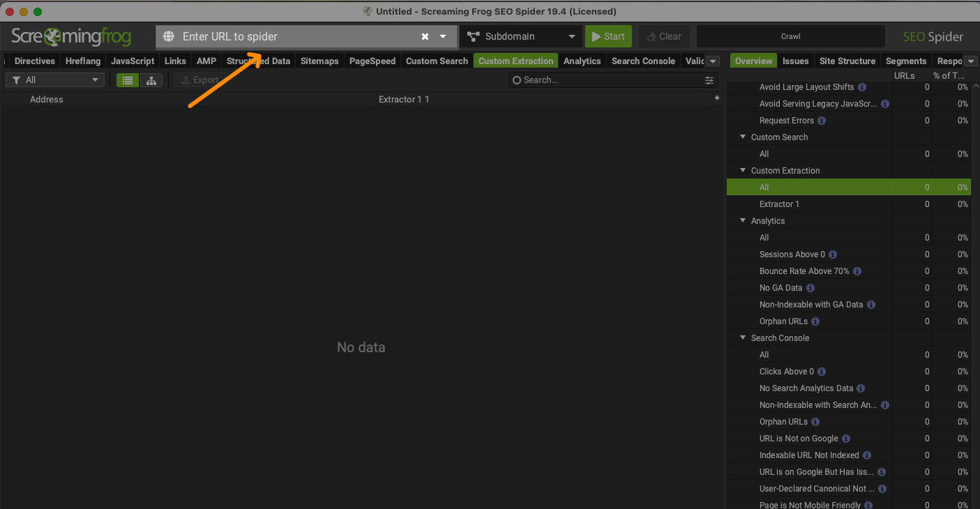Collapse the Search Console section

pyautogui.click(x=743, y=338)
